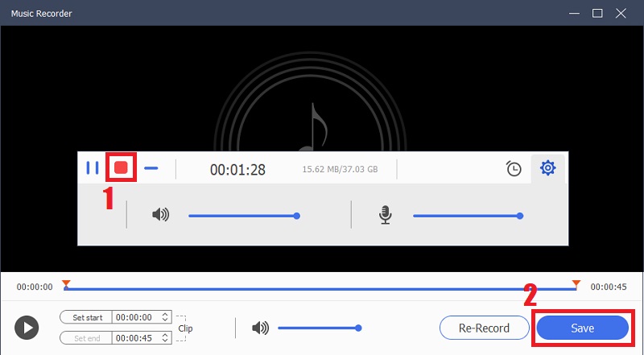Minimize the Music Recorder window

coord(574,13)
